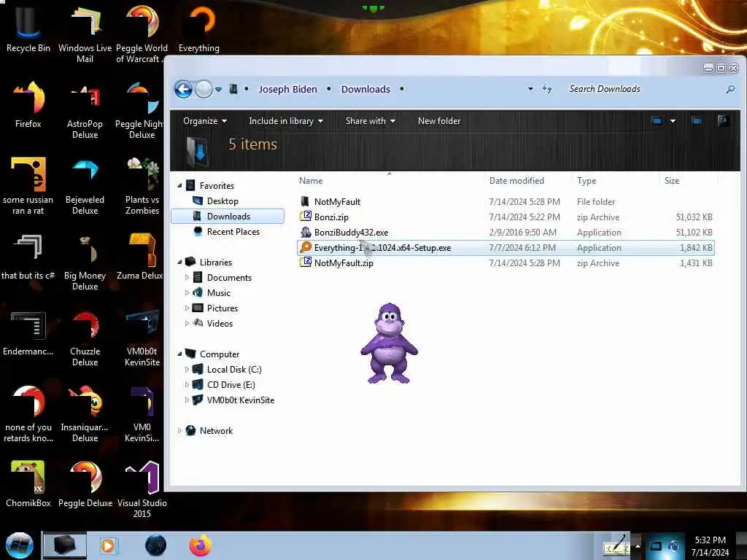Select Pictures under Libraries

pos(215,308)
